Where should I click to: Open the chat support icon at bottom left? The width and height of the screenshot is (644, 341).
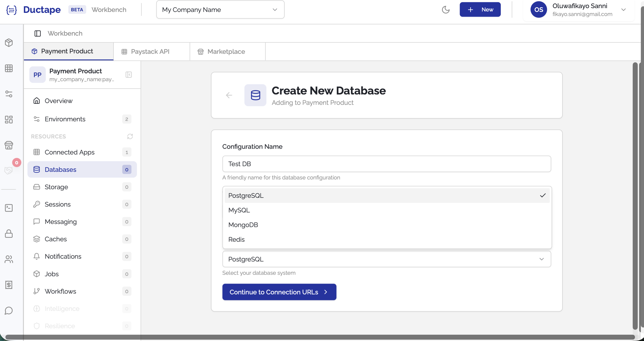pyautogui.click(x=9, y=311)
